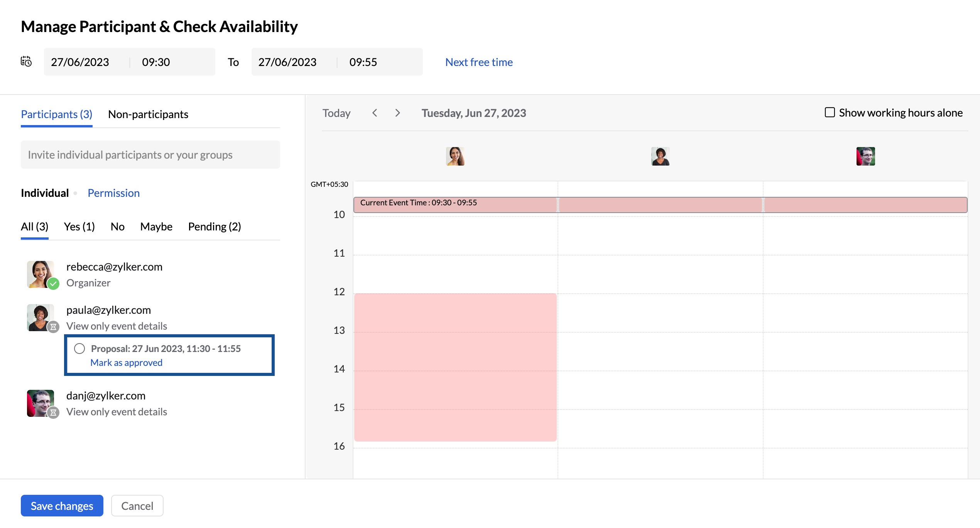Switch to Non-participants tab

click(148, 114)
